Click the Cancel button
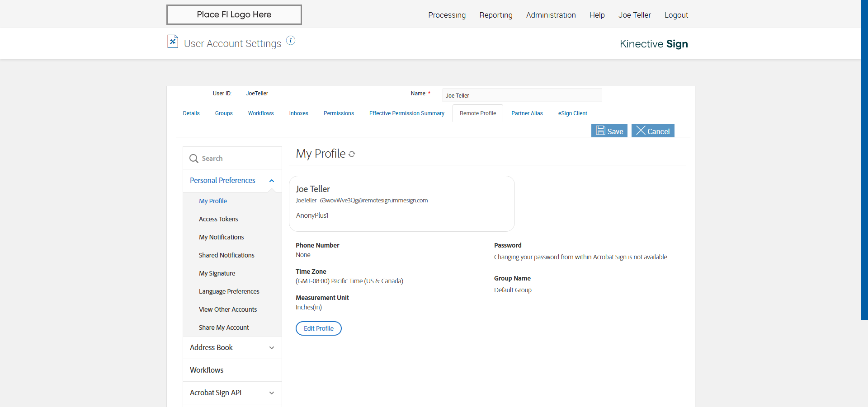The height and width of the screenshot is (407, 868). [652, 131]
